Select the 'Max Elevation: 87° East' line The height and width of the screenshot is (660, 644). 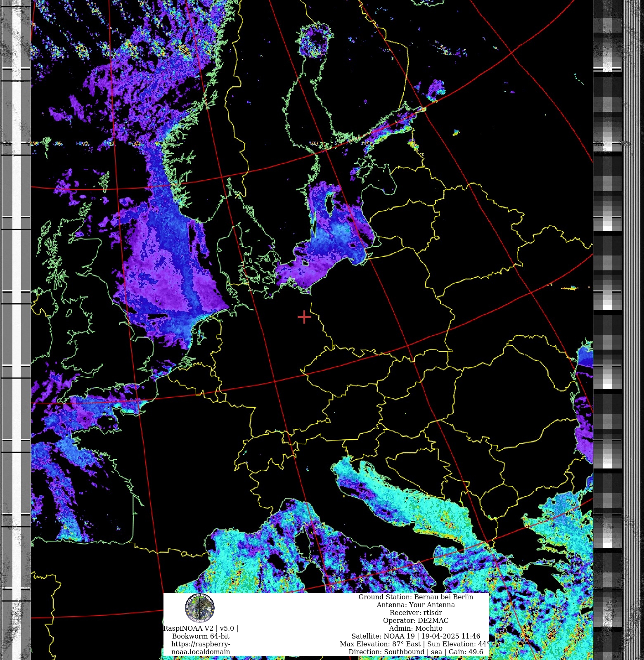pos(415,644)
